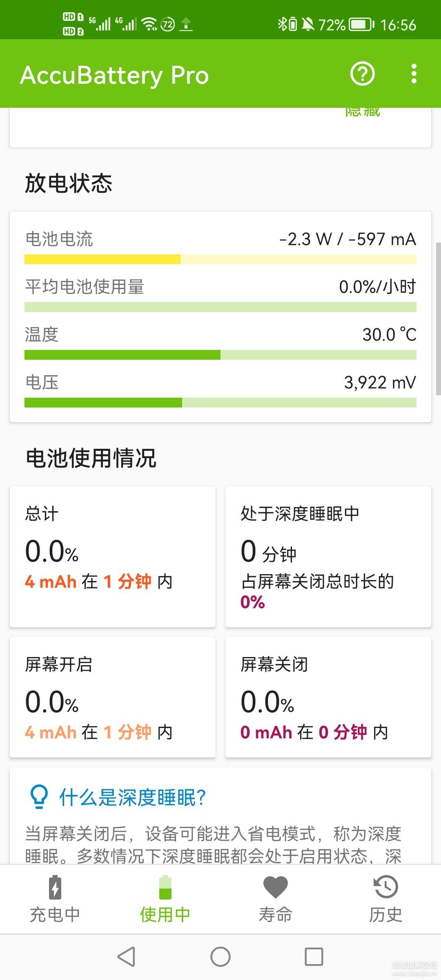Open the 处于深度睡眠中 card

coord(328,556)
